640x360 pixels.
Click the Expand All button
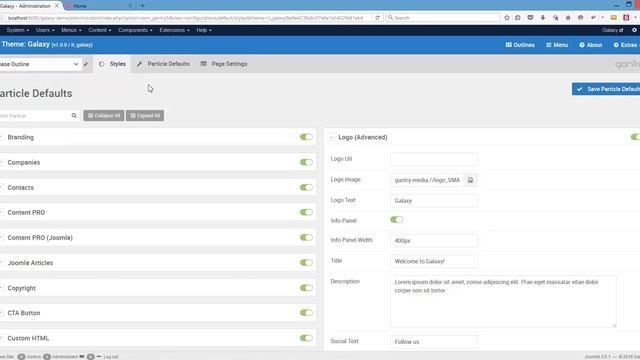pyautogui.click(x=145, y=116)
